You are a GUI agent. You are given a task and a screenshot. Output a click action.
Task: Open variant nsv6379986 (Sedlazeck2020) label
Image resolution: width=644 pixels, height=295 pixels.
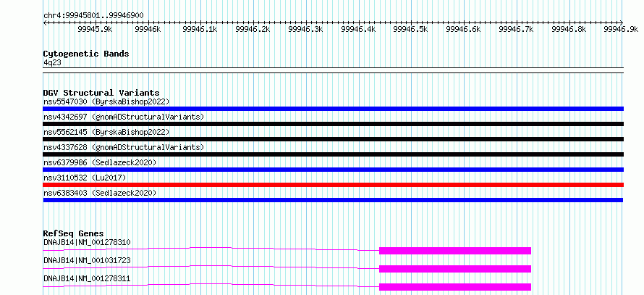click(x=100, y=162)
